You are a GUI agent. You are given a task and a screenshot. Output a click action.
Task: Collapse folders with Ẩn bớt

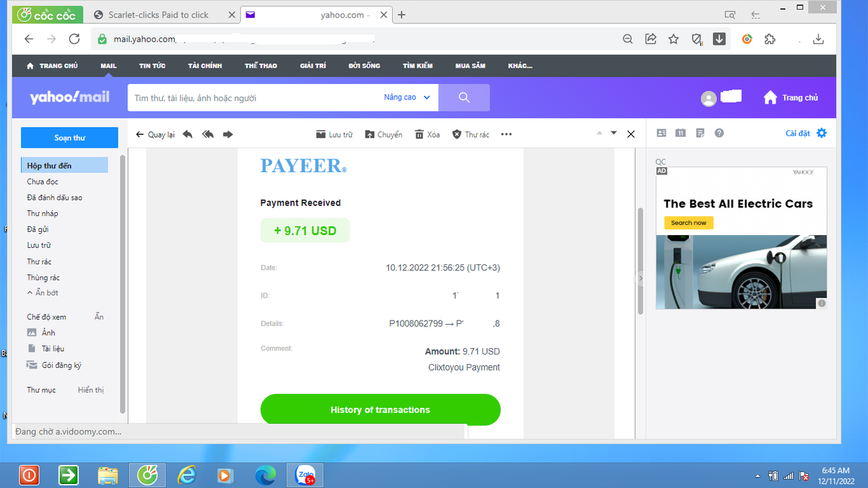43,293
